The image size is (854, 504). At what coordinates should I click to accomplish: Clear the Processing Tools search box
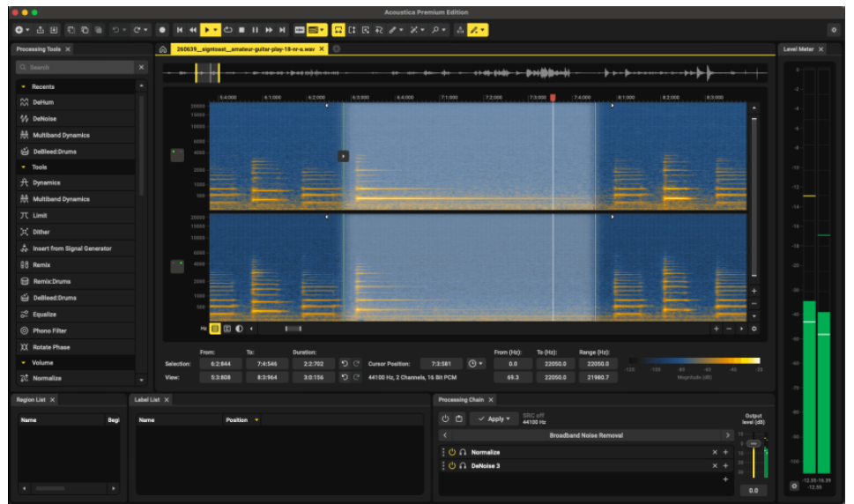[142, 68]
